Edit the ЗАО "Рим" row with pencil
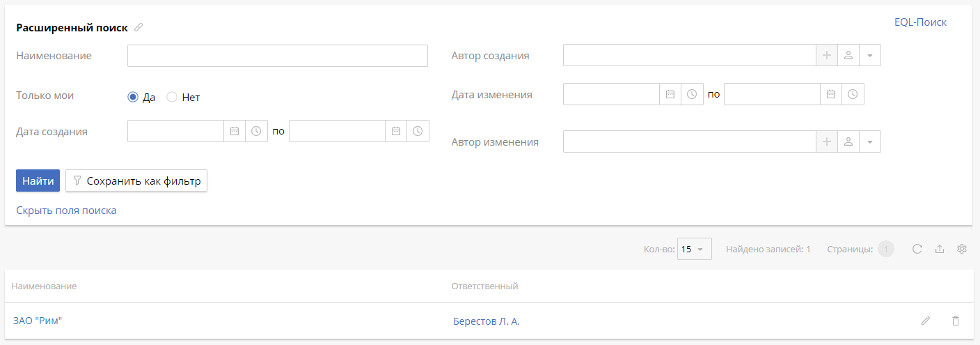This screenshot has width=980, height=345. pos(925,321)
